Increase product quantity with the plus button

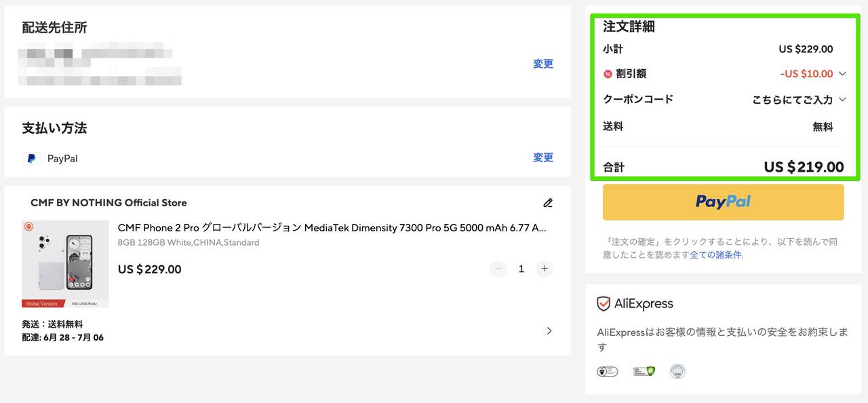[545, 269]
